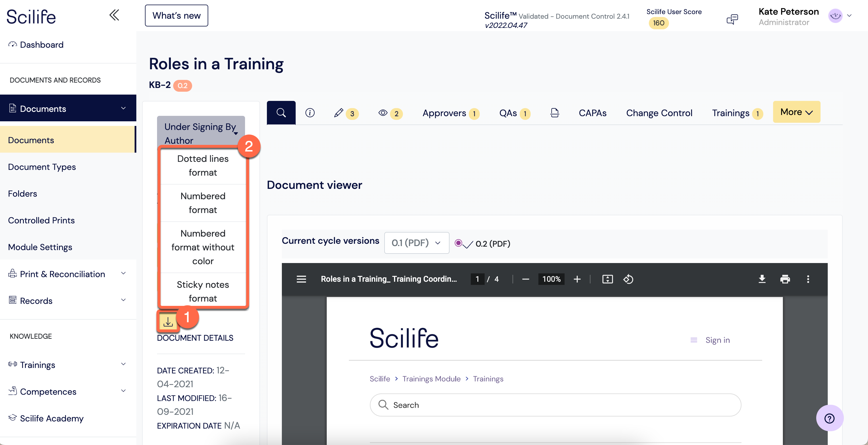Expand the More tabs dropdown

tap(796, 112)
